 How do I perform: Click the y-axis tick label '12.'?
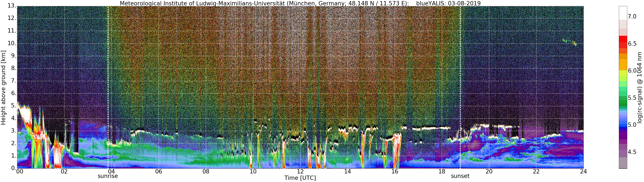pyautogui.click(x=12, y=18)
